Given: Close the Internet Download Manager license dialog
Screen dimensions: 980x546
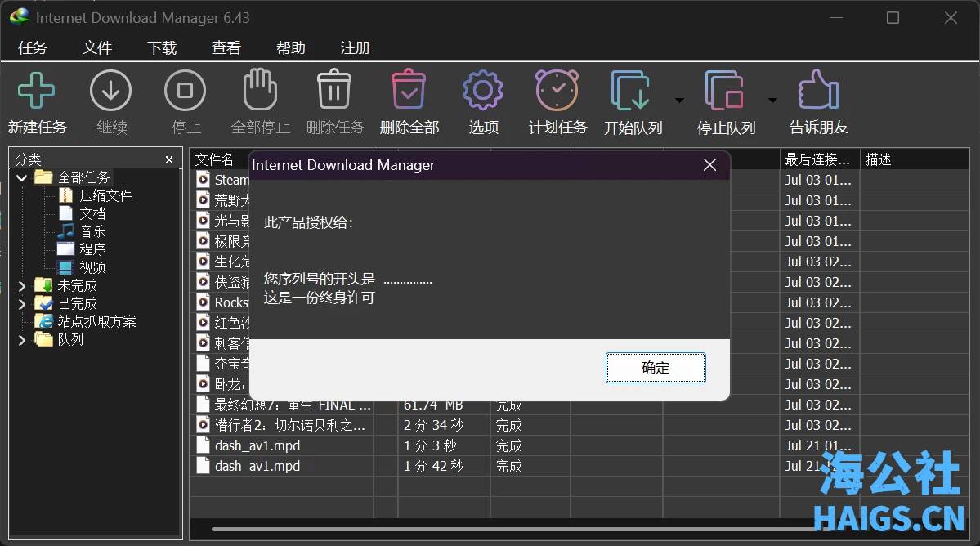Looking at the screenshot, I should (x=709, y=165).
